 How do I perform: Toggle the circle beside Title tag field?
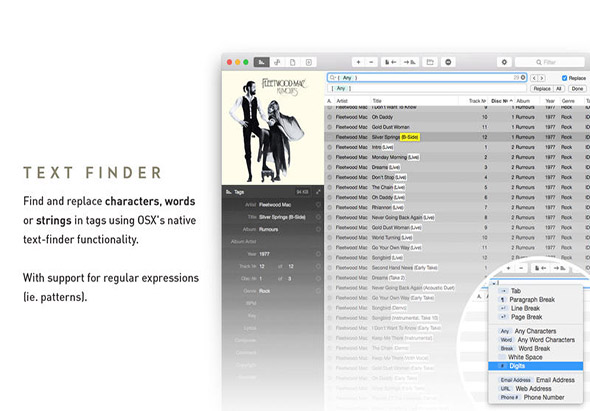click(318, 217)
